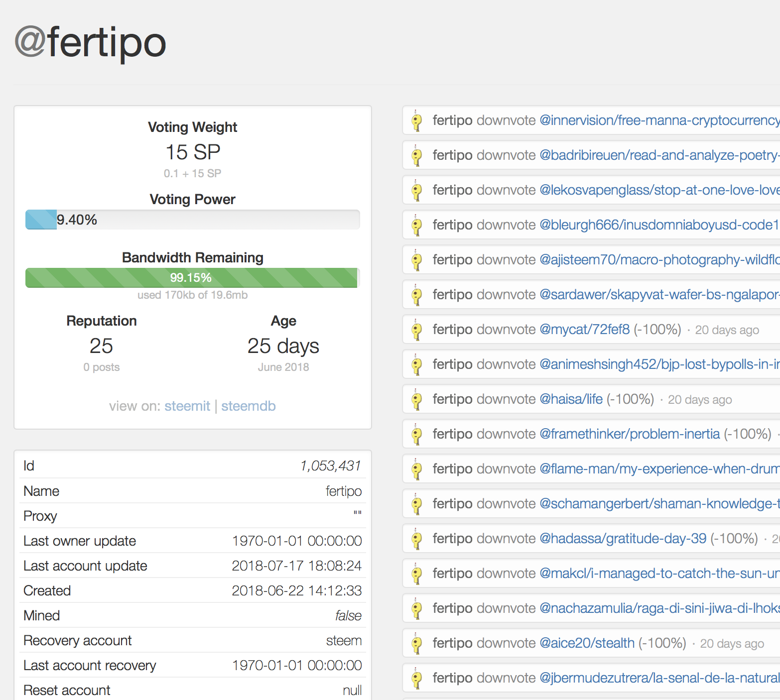Click the Bandwidth Remaining 99.15% bar
The height and width of the screenshot is (700, 780).
(192, 278)
